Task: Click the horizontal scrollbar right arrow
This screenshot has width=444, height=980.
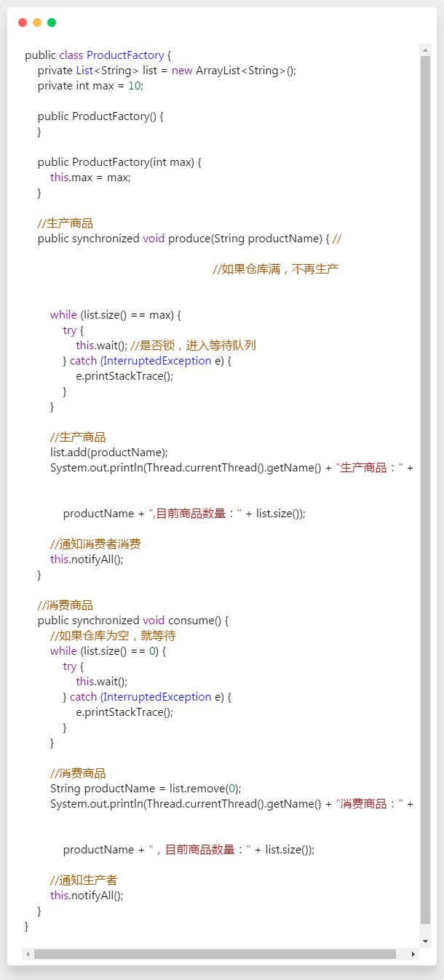Action: pyautogui.click(x=413, y=954)
